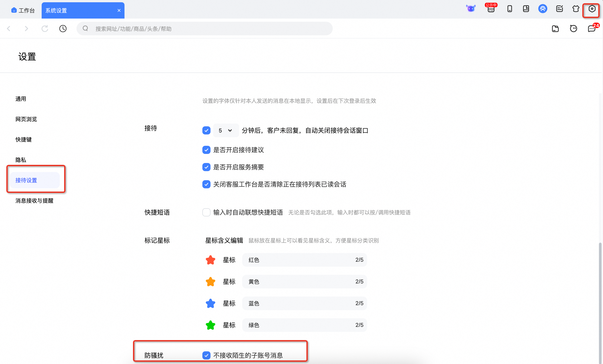
Task: Open the notes edit icon in top bar
Action: coord(560,9)
